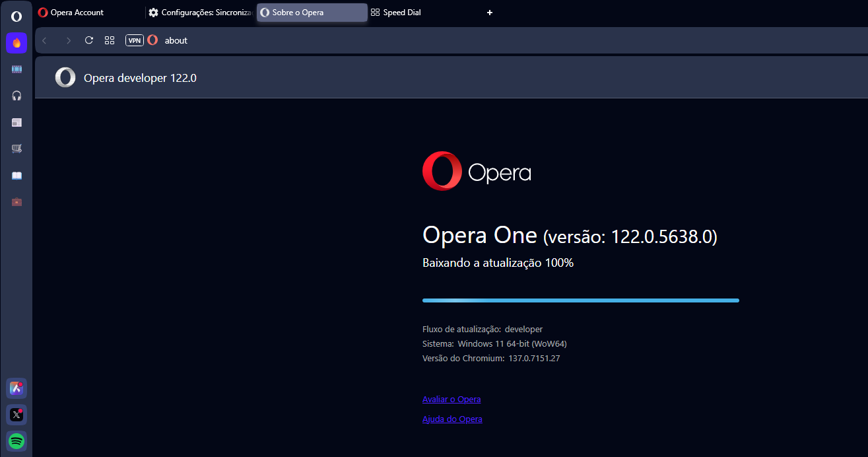The width and height of the screenshot is (868, 457).
Task: Click the Avaliar o Opera link
Action: [451, 400]
